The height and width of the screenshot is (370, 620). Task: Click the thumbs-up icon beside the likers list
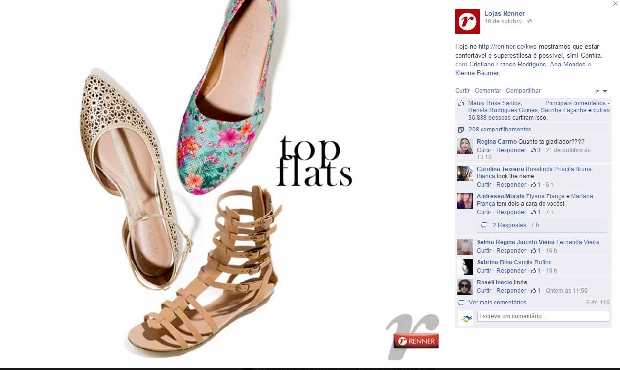(x=461, y=104)
